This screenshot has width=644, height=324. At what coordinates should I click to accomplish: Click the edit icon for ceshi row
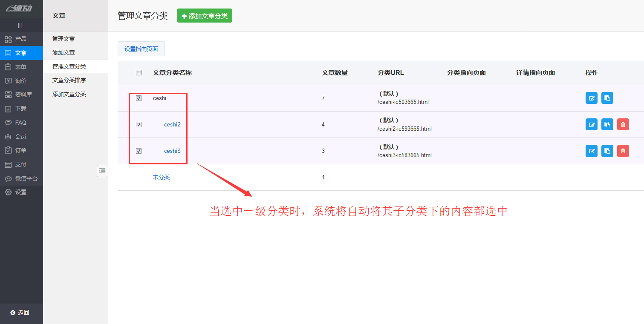tap(591, 98)
